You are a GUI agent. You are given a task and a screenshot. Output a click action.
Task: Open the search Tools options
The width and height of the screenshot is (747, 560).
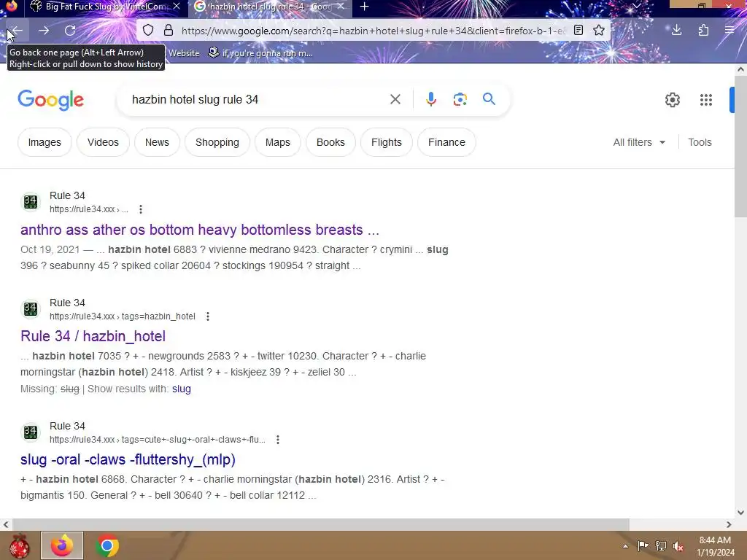tap(700, 142)
